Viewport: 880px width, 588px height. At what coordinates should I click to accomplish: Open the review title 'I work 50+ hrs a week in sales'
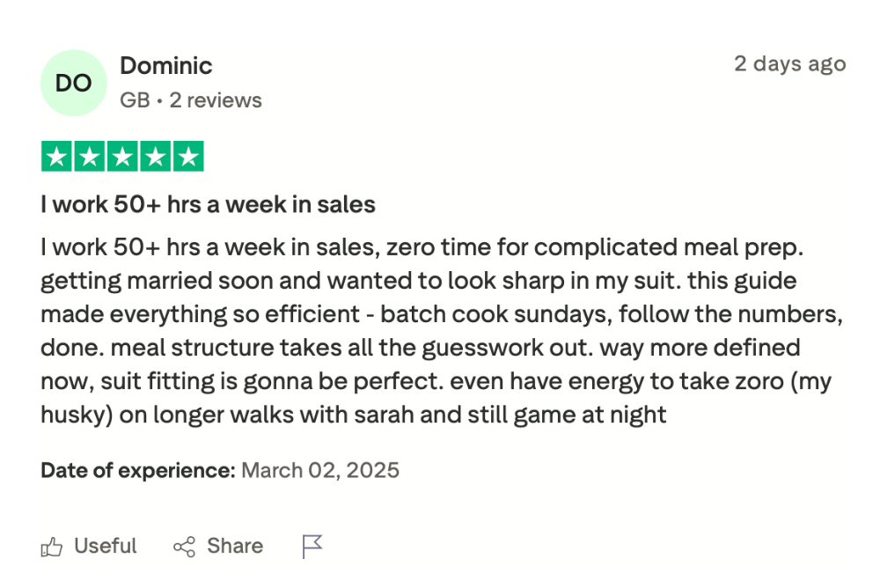coord(208,205)
